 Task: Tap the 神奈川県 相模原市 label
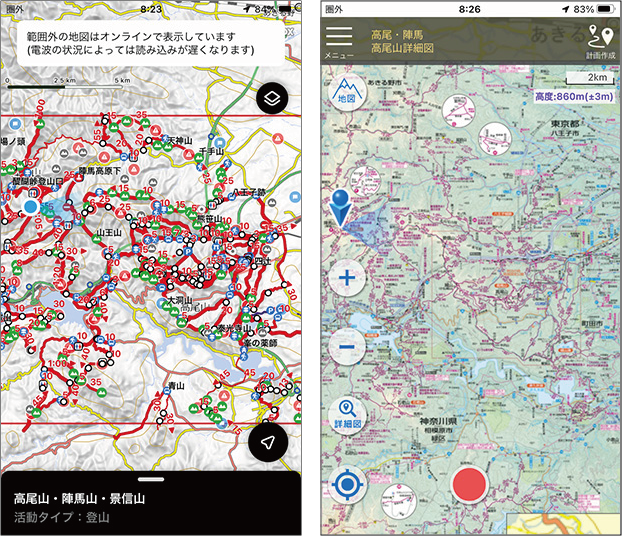pos(438,429)
